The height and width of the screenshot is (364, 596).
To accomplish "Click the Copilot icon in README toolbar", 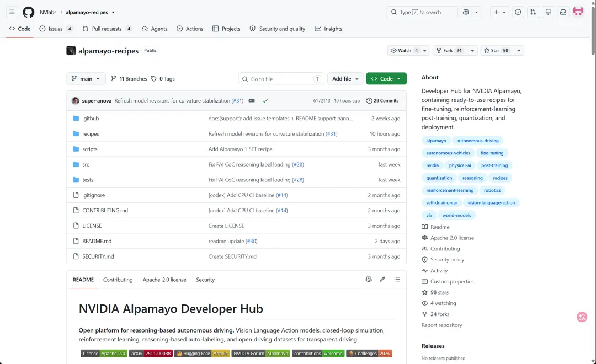I will click(x=368, y=279).
